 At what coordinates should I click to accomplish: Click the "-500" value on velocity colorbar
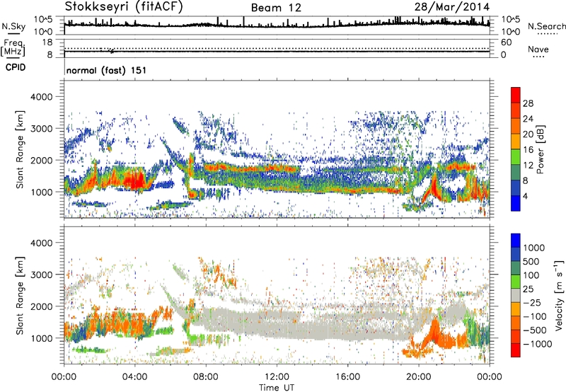pos(535,330)
